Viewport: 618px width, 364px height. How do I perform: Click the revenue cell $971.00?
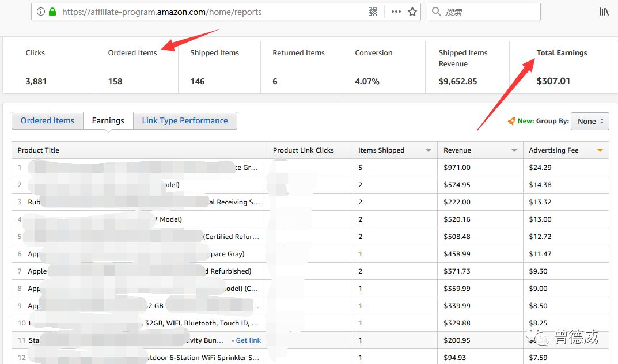[x=457, y=168]
